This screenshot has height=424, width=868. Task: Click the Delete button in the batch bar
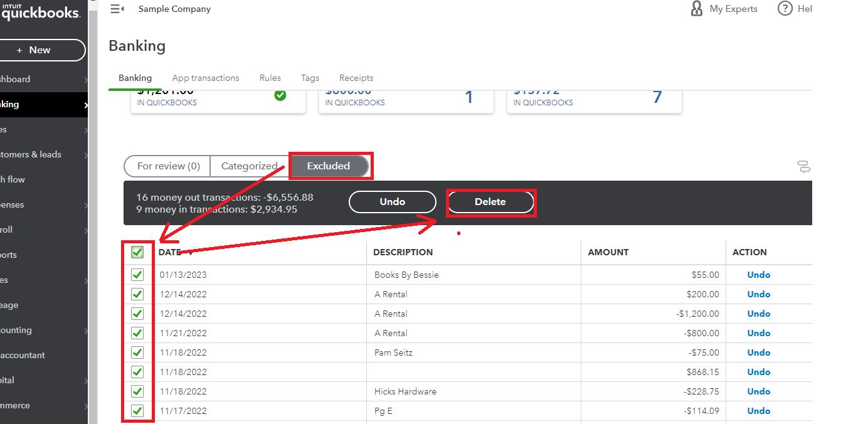(490, 202)
